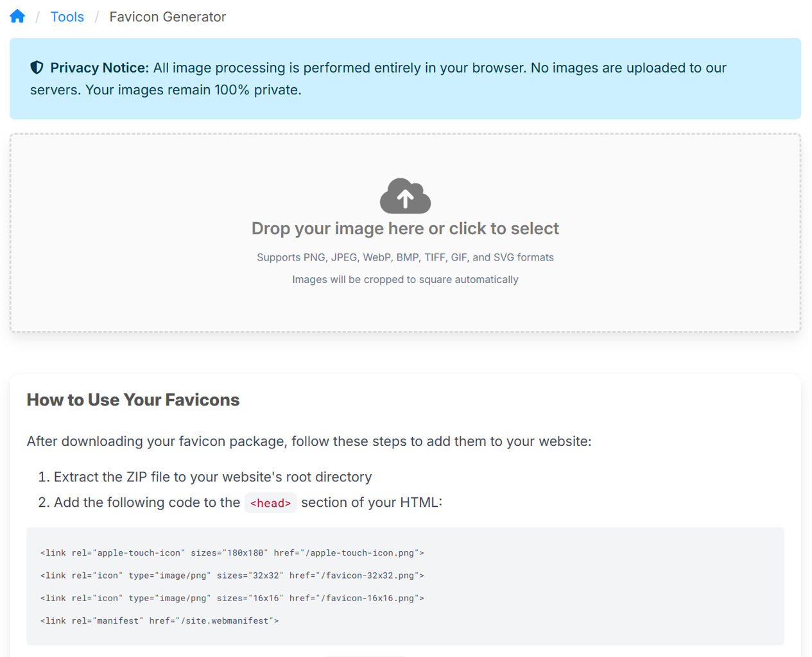Click the red <head> code tag
The width and height of the screenshot is (812, 657).
[x=270, y=503]
